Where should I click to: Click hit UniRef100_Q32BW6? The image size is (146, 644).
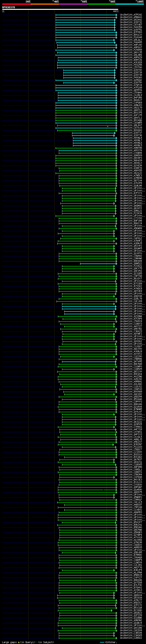[131, 618]
